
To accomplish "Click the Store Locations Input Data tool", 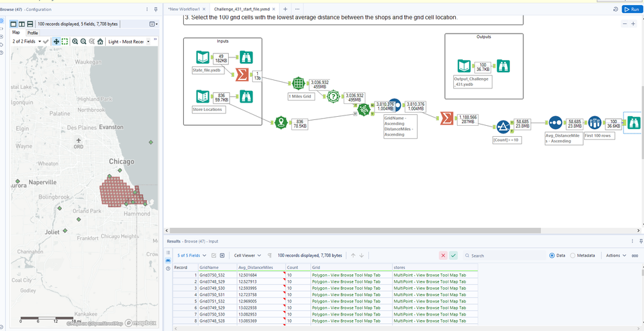I will click(x=203, y=97).
